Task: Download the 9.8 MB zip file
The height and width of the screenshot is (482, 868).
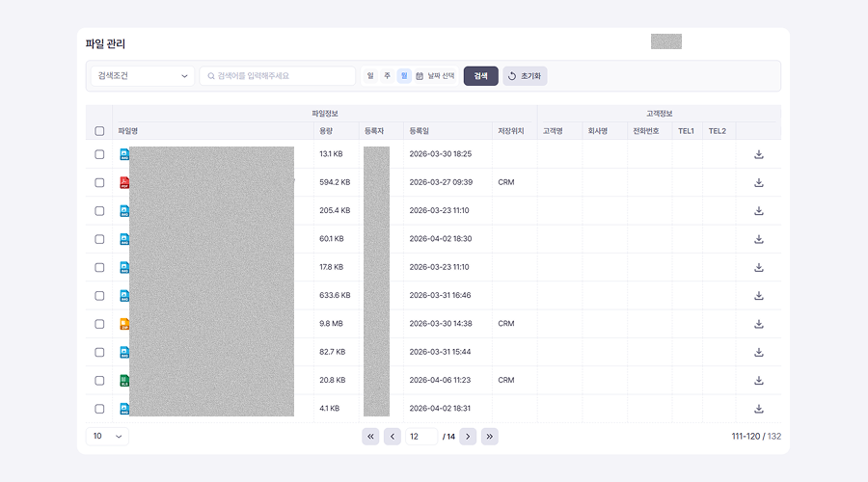Action: coord(758,324)
